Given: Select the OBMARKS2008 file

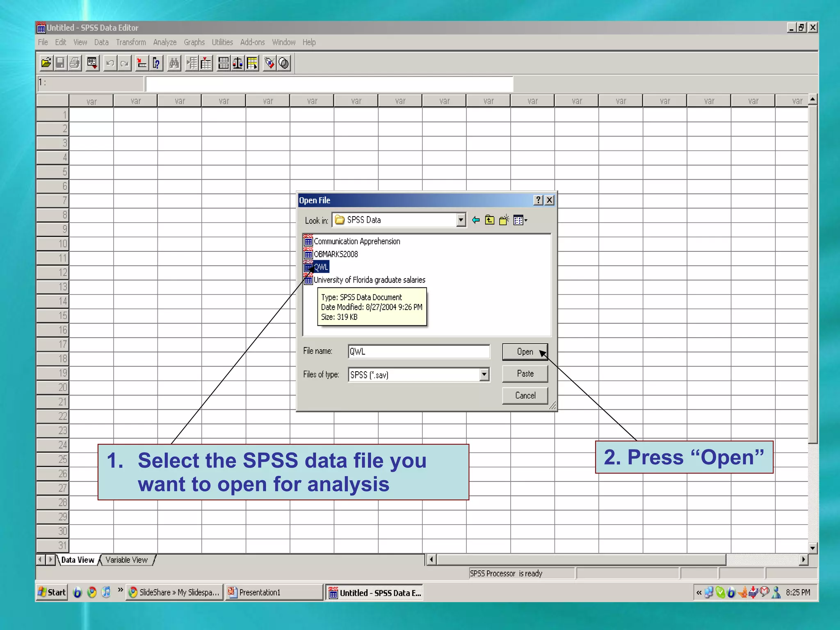Looking at the screenshot, I should (x=331, y=254).
